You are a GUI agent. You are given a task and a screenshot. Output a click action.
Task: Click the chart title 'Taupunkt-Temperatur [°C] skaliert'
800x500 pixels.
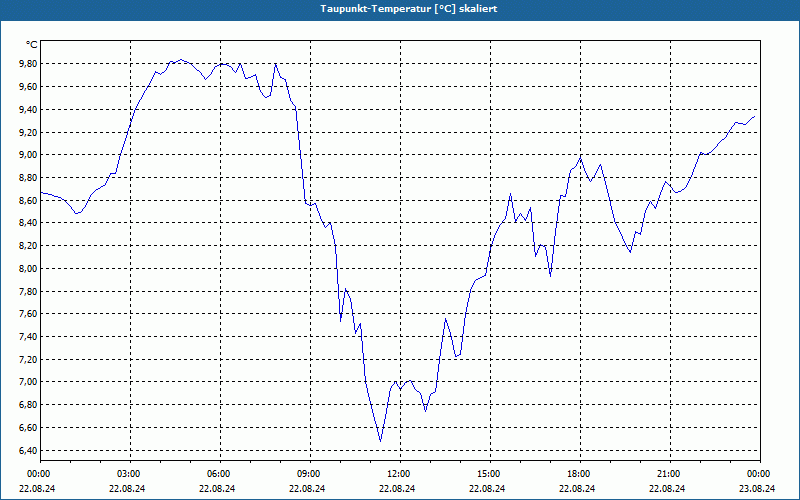(x=409, y=9)
